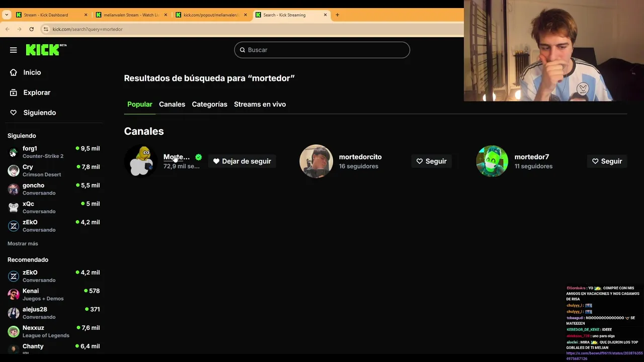Open alejus28 recommended channel
644x362 pixels.
pos(53,313)
